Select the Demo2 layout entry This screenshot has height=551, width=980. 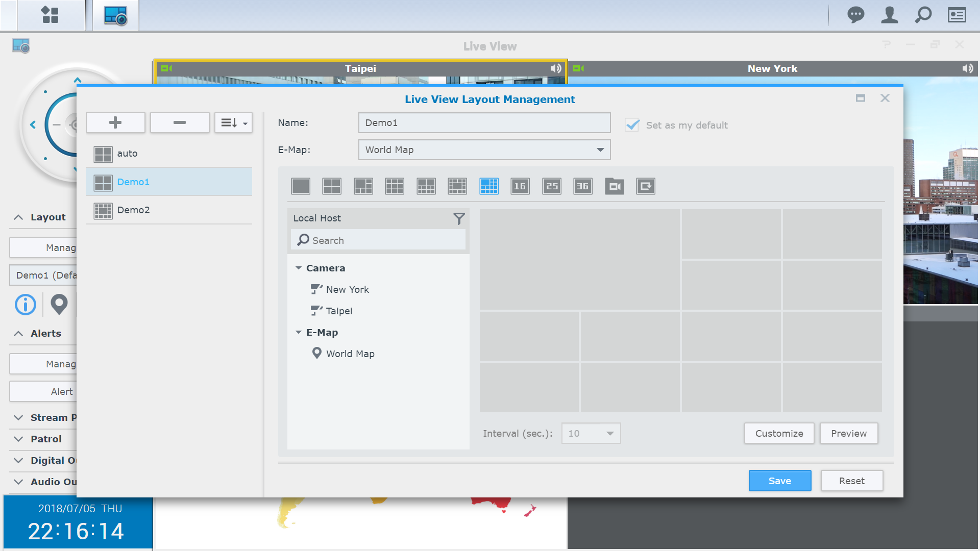pyautogui.click(x=169, y=210)
